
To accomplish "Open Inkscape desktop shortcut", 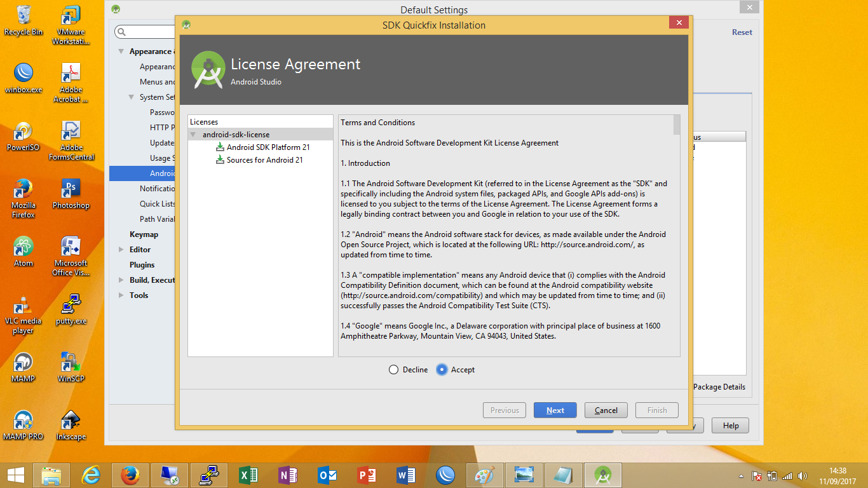I will [x=71, y=425].
